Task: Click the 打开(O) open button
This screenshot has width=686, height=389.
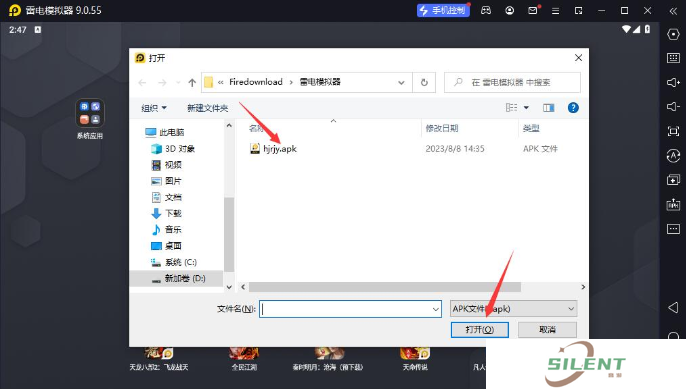Action: 480,329
